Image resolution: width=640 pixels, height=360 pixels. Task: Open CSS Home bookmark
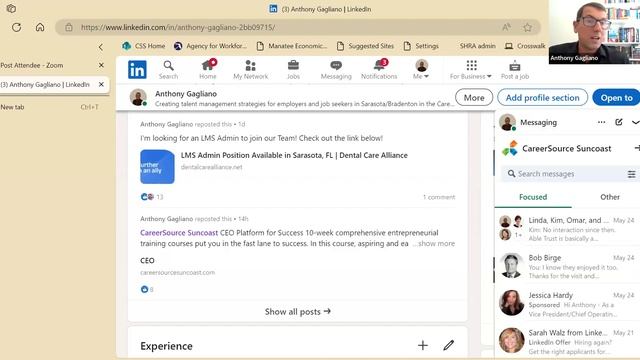tap(144, 46)
